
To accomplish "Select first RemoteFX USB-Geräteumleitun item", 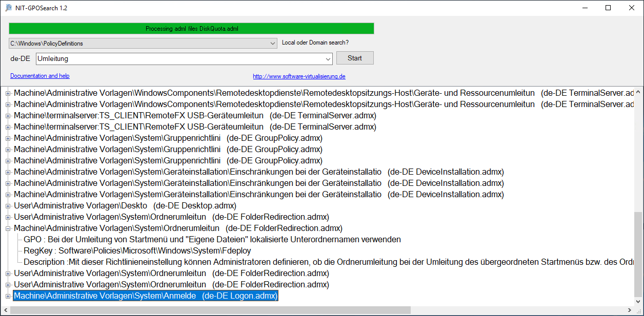I will (138, 116).
